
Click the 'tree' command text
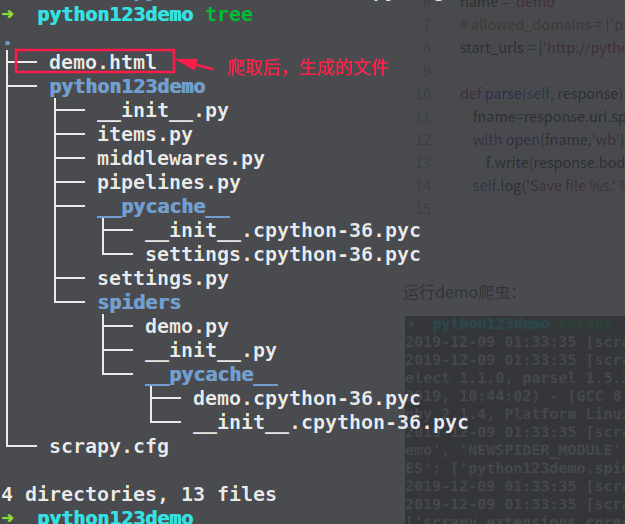click(x=229, y=15)
